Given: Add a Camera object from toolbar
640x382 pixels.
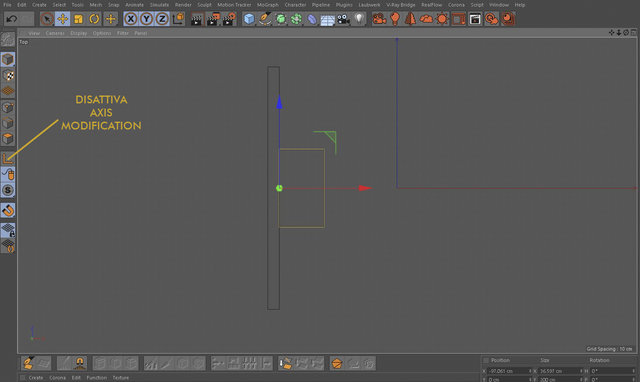Looking at the screenshot, I should [343, 19].
